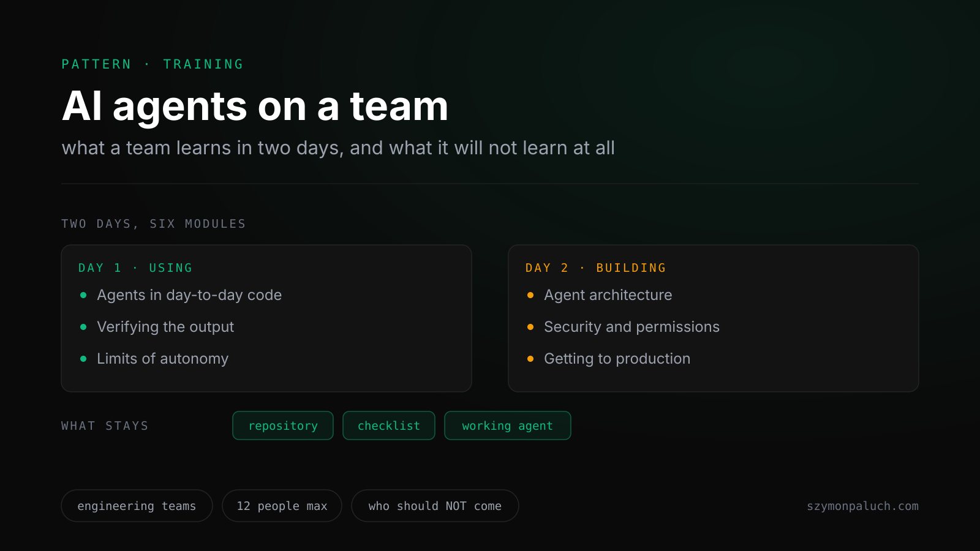Screen dimensions: 980x551
Task: Select 'Agent architecture' item
Action: [608, 295]
